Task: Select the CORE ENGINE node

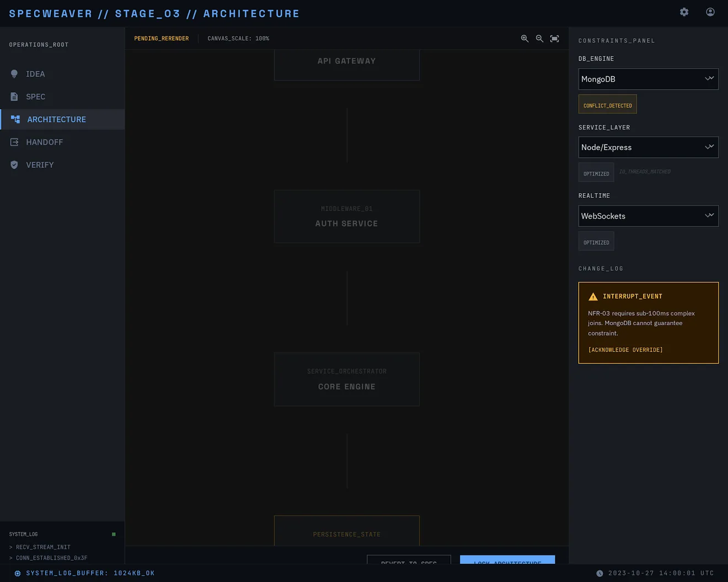Action: [347, 379]
